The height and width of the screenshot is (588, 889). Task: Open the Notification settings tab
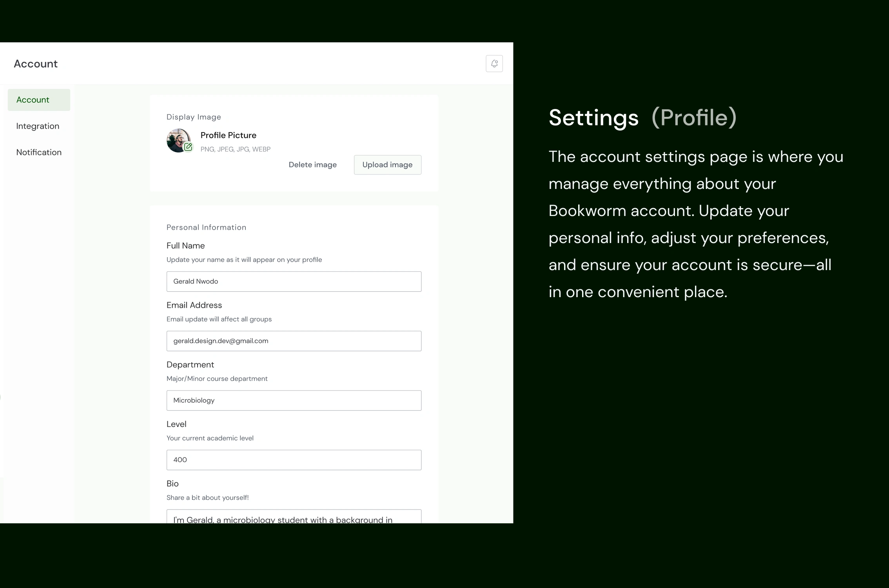pos(39,152)
